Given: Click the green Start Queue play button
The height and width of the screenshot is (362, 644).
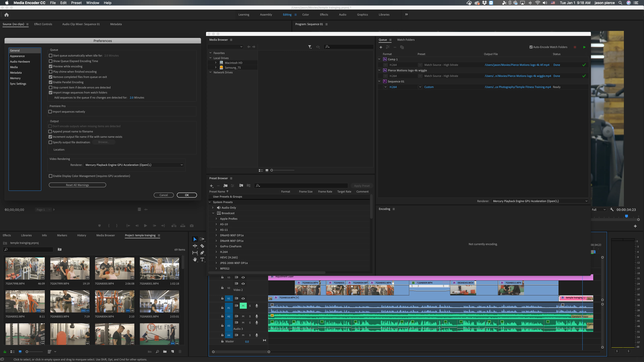Looking at the screenshot, I should [584, 47].
